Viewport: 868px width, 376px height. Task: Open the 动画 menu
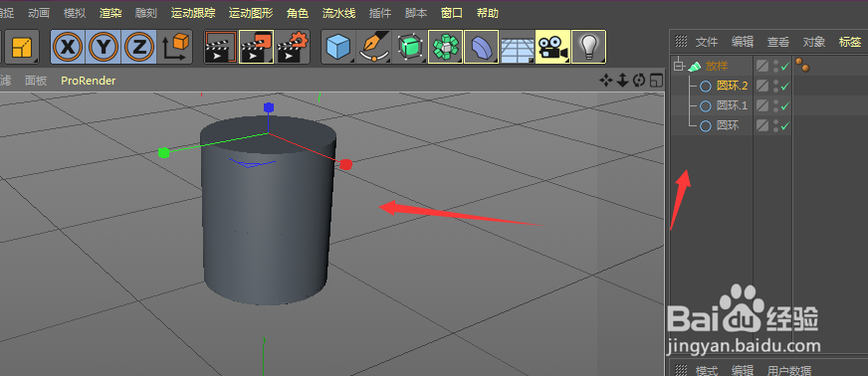[38, 13]
